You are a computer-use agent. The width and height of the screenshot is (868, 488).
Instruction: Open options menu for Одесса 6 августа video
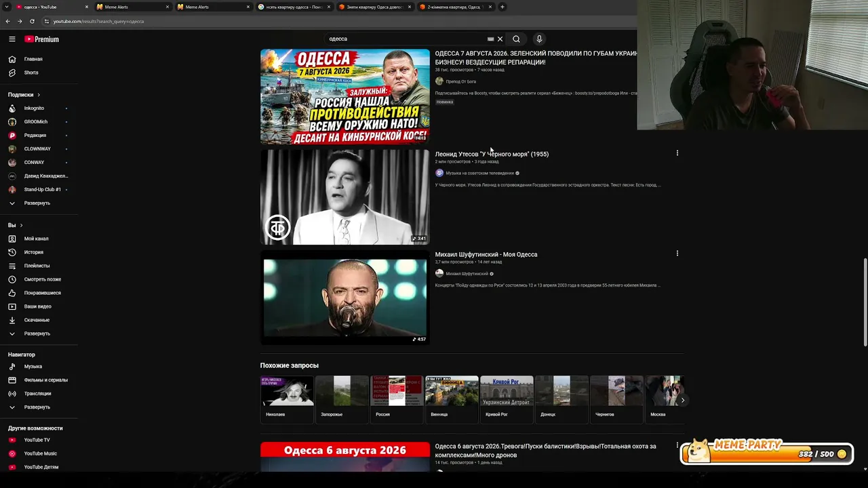(x=677, y=445)
